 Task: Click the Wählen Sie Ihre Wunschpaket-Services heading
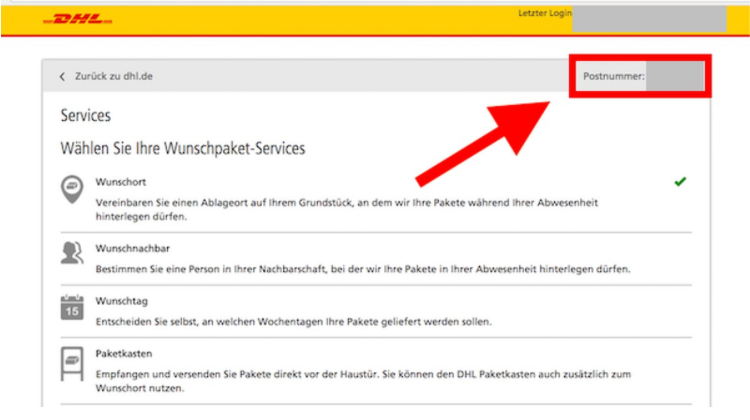(183, 148)
